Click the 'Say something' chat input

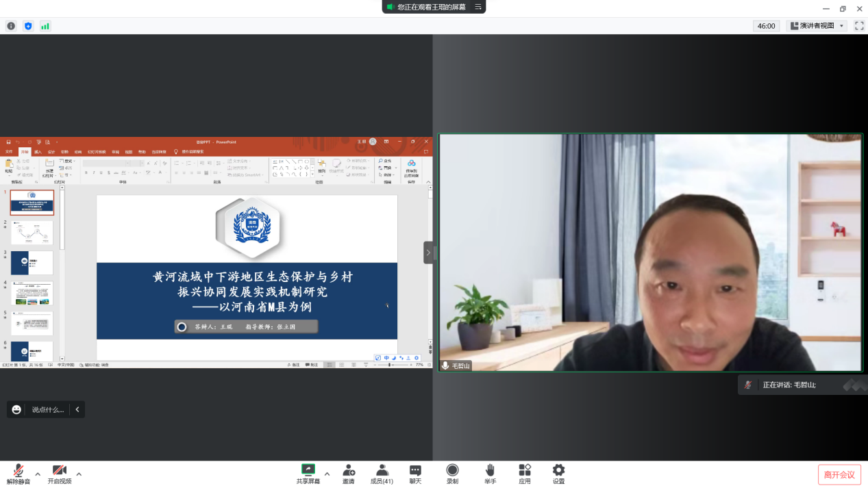[47, 409]
